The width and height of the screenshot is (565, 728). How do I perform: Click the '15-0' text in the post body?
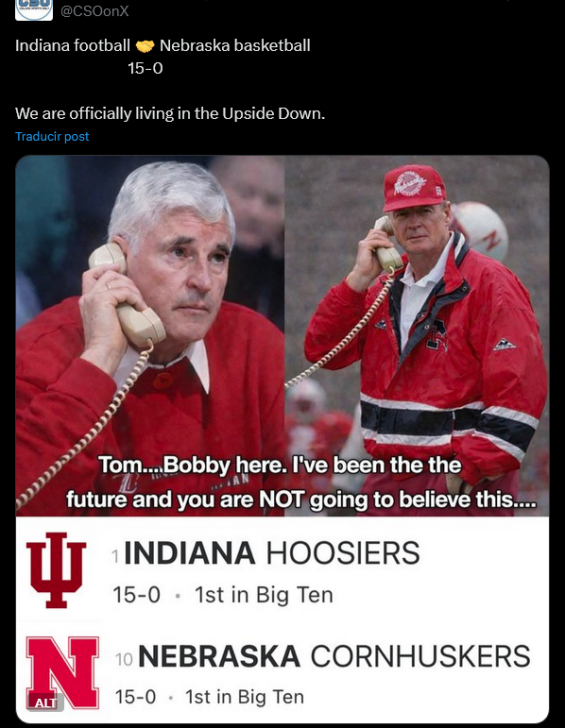click(146, 68)
